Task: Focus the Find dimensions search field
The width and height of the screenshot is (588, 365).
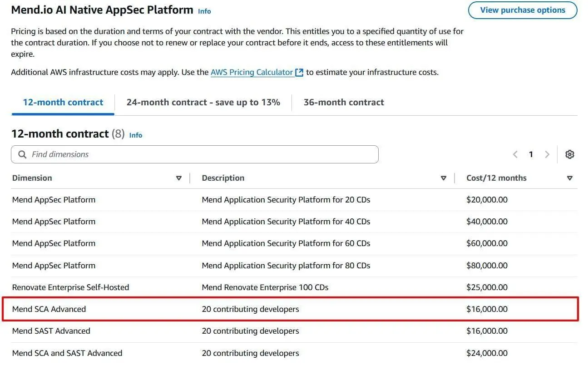Action: point(194,154)
